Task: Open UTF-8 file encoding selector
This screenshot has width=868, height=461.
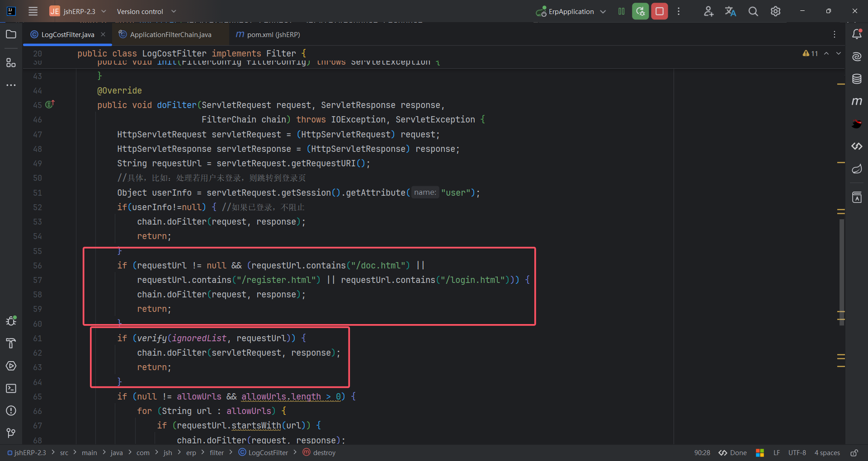Action: coord(797,452)
